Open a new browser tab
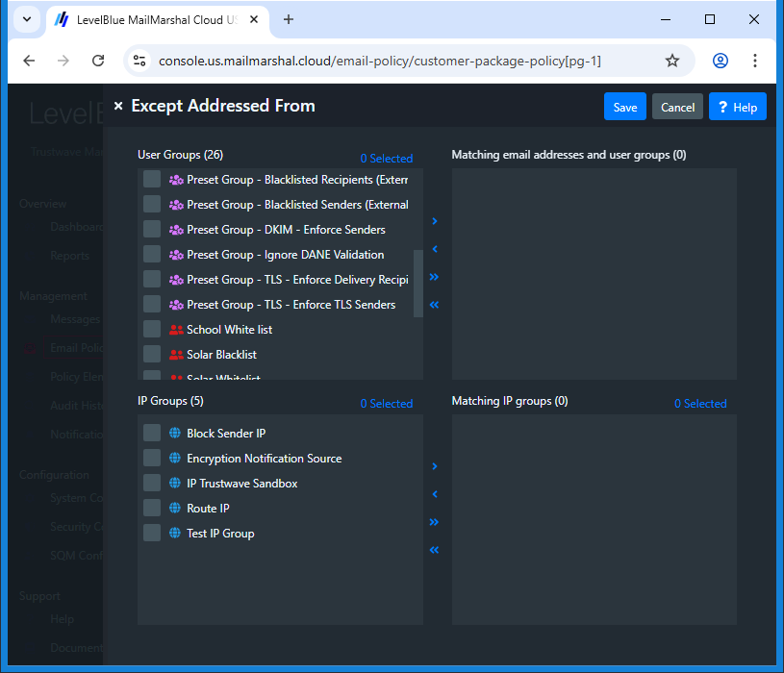This screenshot has height=673, width=784. coord(289,19)
